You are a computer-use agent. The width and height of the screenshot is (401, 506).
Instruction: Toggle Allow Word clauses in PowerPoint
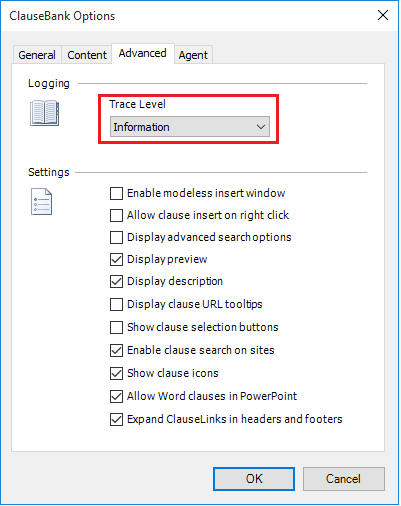[116, 396]
